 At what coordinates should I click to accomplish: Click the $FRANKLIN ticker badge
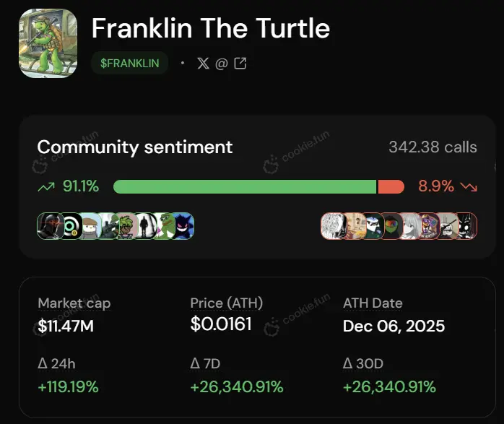(130, 64)
